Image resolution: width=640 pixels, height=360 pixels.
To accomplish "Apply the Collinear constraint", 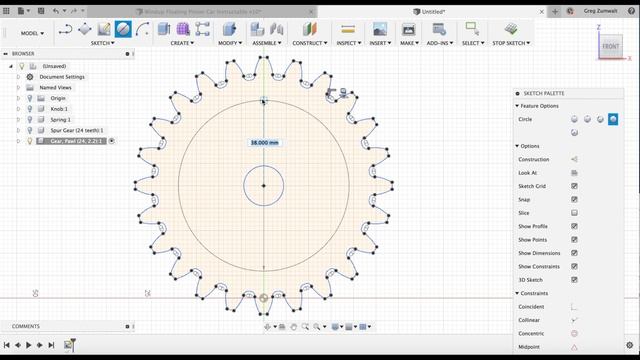I will point(574,320).
